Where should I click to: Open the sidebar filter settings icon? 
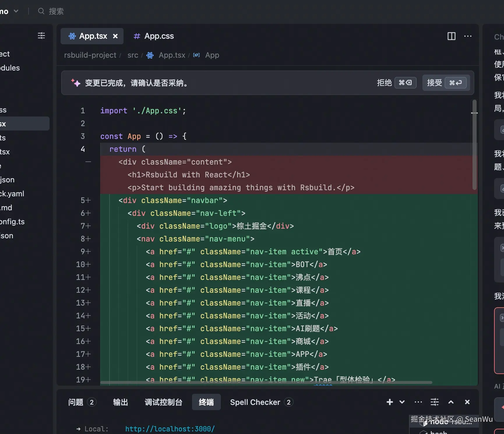pos(41,36)
